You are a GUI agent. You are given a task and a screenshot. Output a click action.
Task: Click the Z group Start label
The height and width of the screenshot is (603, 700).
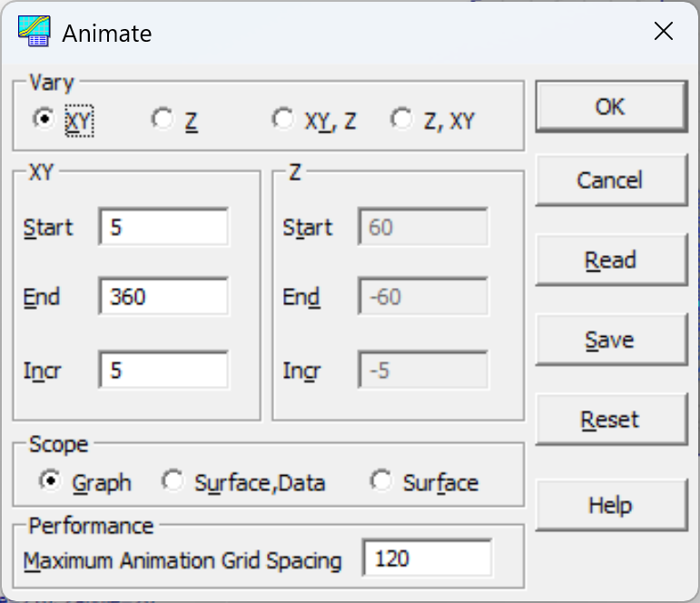click(x=308, y=227)
